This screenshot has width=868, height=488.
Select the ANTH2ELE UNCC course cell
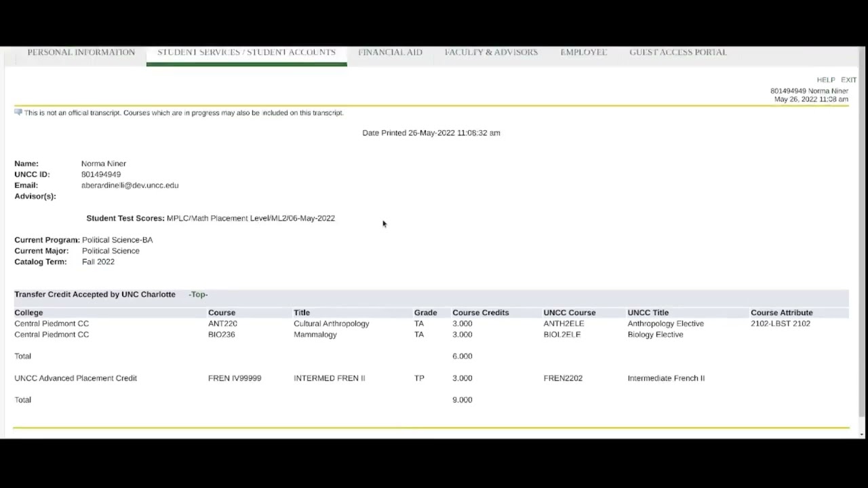[564, 323]
